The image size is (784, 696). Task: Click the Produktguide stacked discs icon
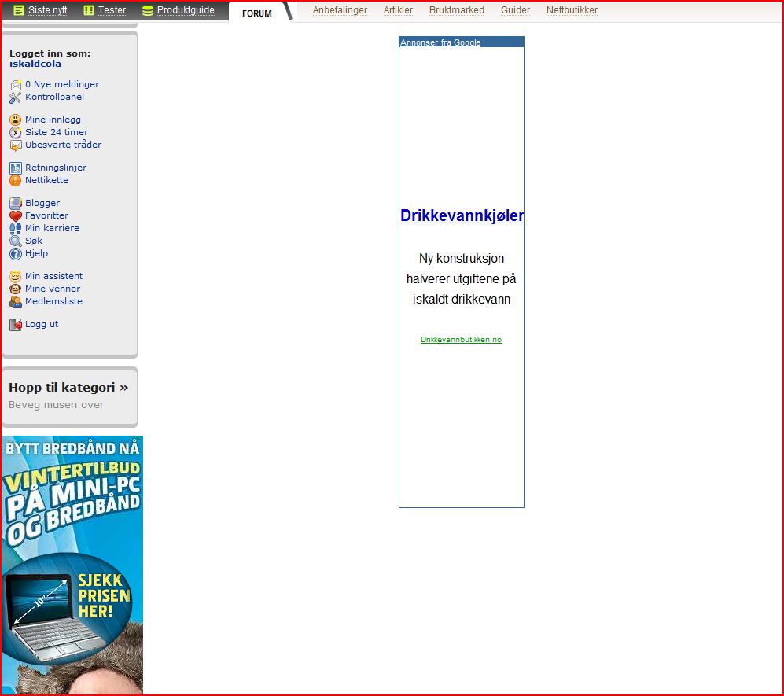pyautogui.click(x=148, y=10)
